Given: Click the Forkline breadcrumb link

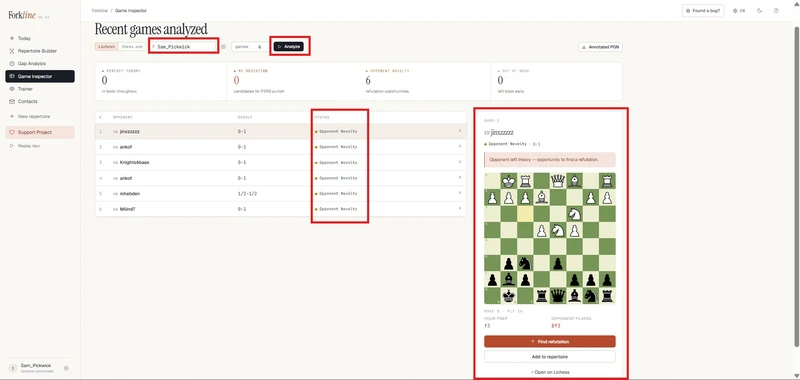Looking at the screenshot, I should point(99,10).
